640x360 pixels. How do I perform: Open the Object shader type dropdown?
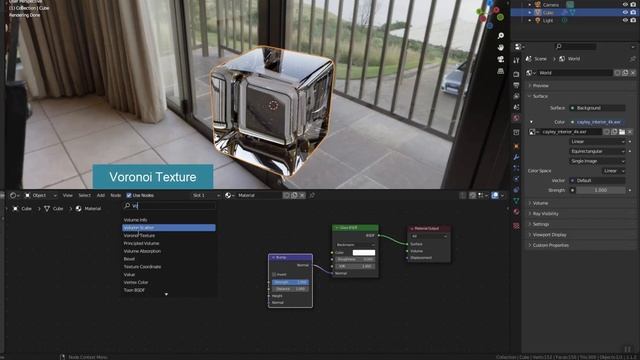(40, 196)
